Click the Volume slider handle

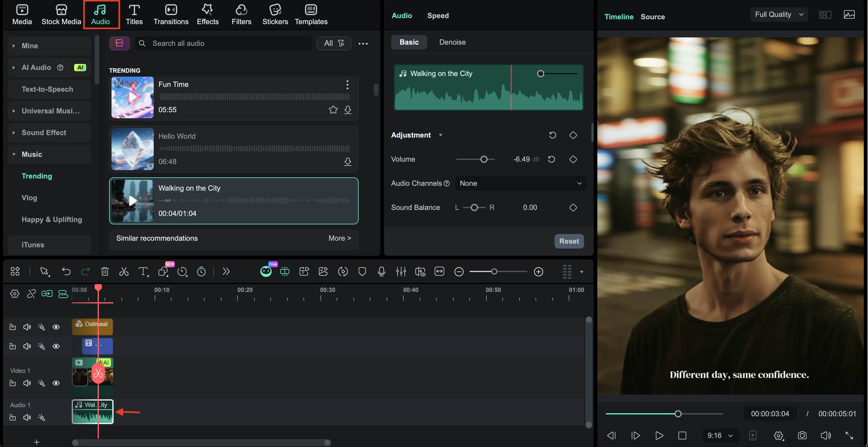(484, 159)
